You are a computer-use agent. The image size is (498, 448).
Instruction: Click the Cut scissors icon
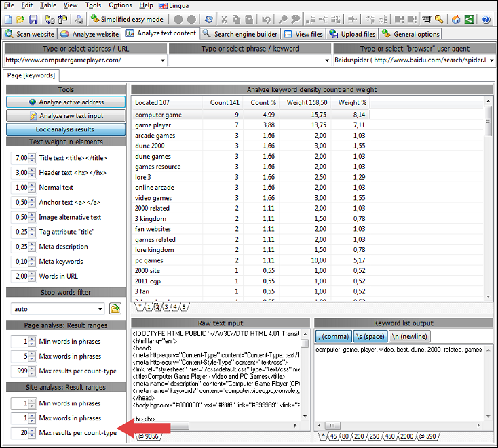(x=224, y=20)
